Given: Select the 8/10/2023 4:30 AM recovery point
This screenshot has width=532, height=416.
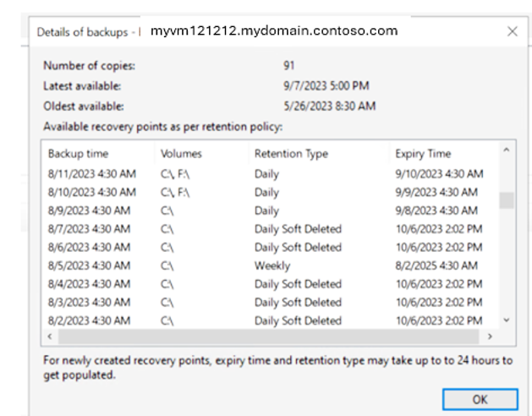Looking at the screenshot, I should pos(91,192).
